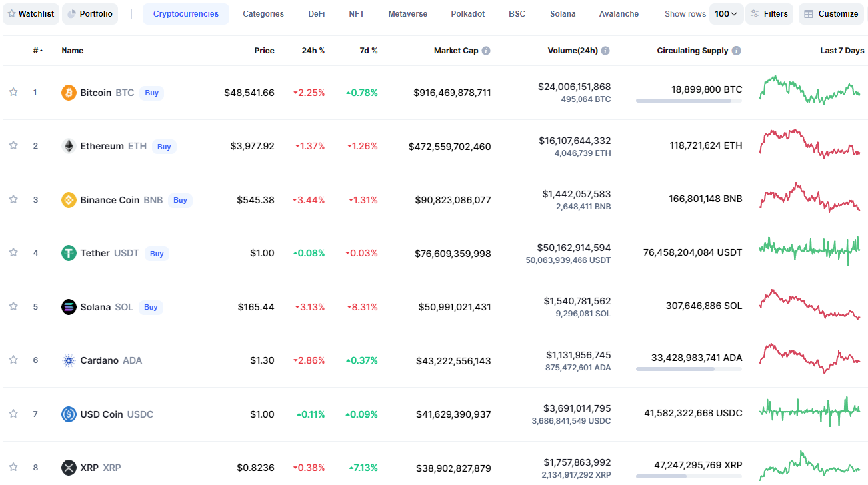Switch to the BSC tab

pyautogui.click(x=517, y=14)
